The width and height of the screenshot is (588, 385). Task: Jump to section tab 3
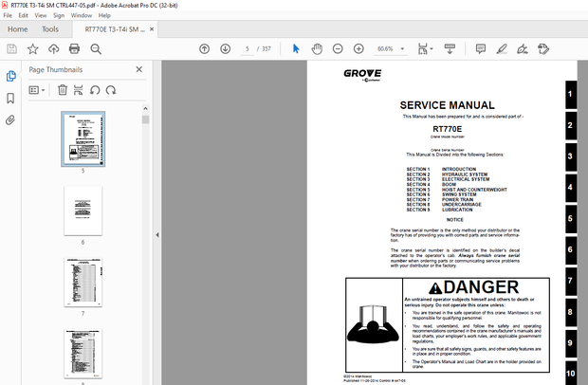coord(570,156)
